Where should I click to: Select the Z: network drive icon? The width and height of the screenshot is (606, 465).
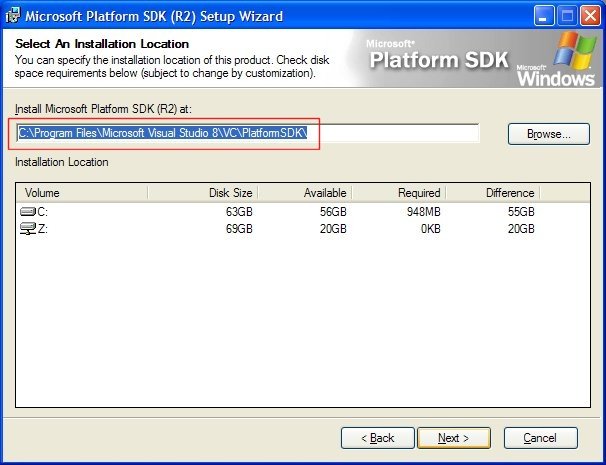[x=28, y=229]
